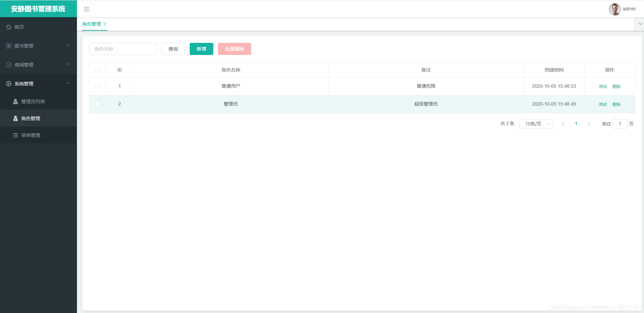
Task: Go to previous page arrow
Action: pos(563,124)
